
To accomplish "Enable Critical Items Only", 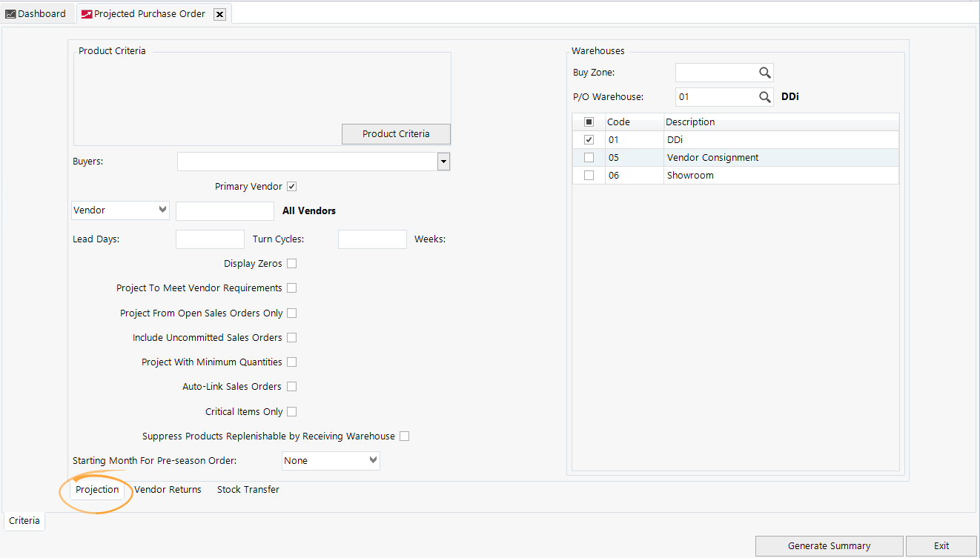I will (291, 411).
